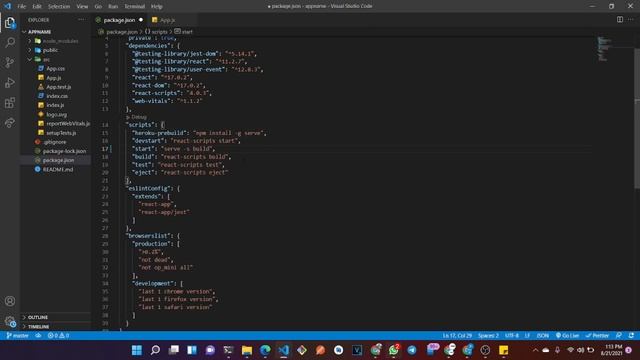
Task: Collapse the src folder
Action: 46,60
